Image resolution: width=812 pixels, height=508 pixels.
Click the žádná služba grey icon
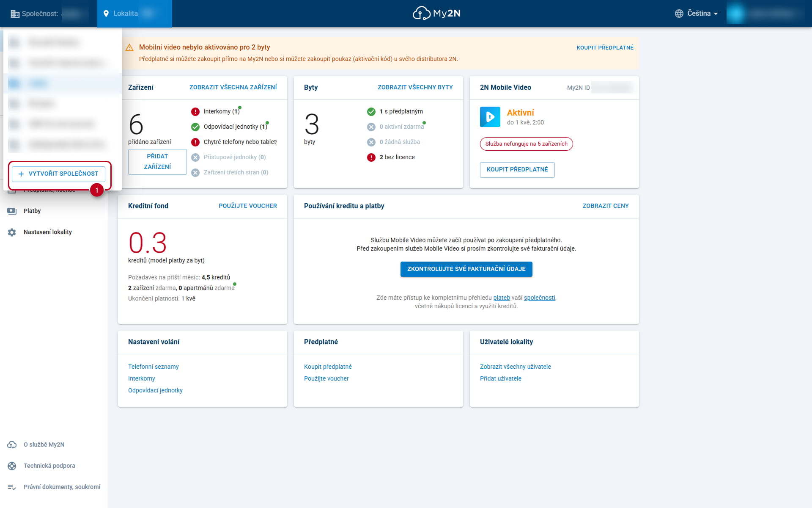pos(371,142)
